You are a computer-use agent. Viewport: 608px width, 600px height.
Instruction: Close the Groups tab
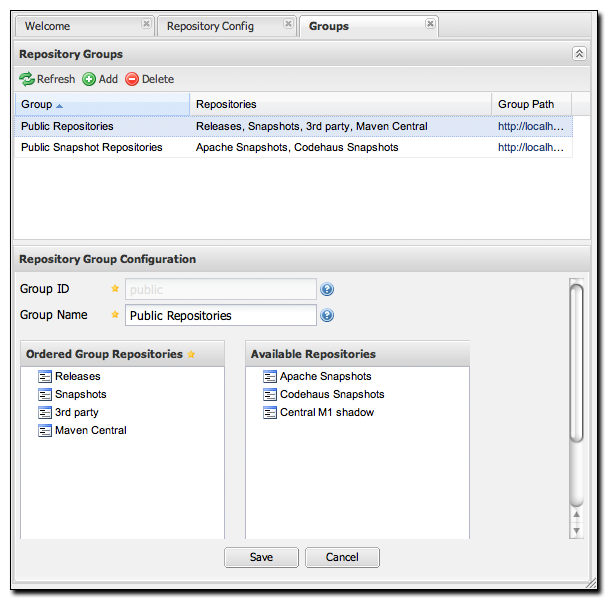[x=430, y=24]
